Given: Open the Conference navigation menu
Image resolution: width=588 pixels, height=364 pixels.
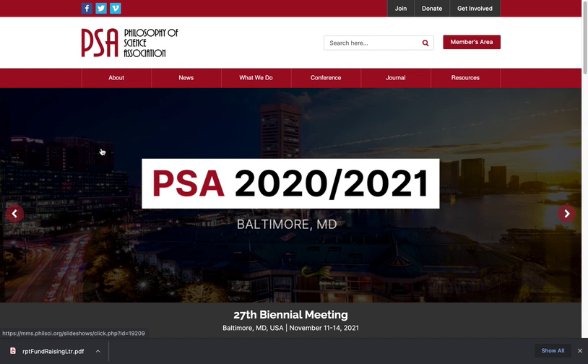Looking at the screenshot, I should pyautogui.click(x=326, y=78).
